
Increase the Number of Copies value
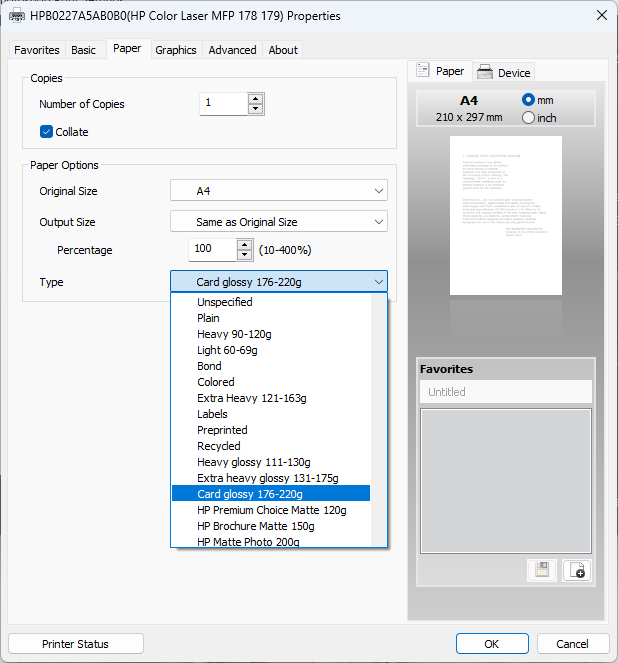tap(255, 99)
